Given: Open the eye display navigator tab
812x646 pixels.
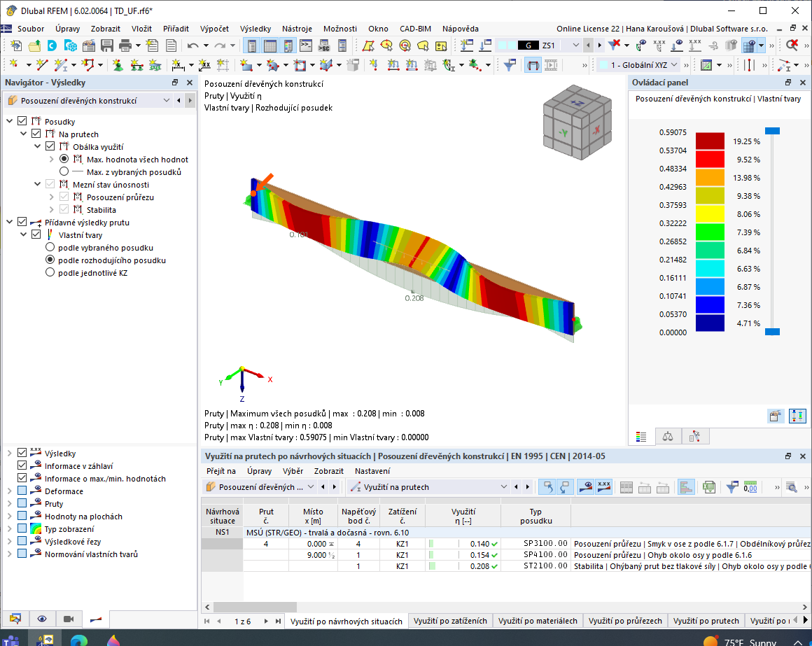Looking at the screenshot, I should click(42, 619).
